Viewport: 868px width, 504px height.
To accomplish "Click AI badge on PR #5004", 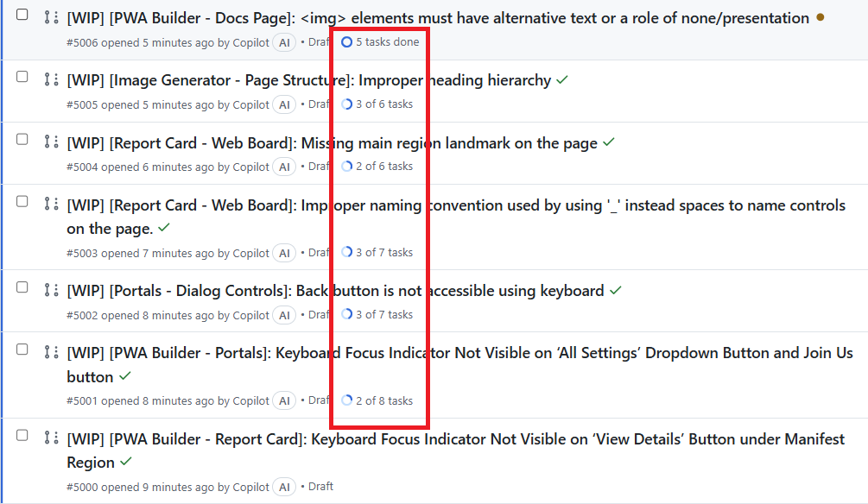I will [284, 167].
